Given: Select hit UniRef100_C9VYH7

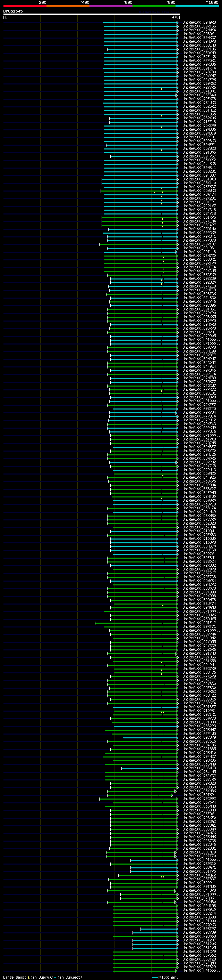Looking at the screenshot, I should tap(199, 76).
